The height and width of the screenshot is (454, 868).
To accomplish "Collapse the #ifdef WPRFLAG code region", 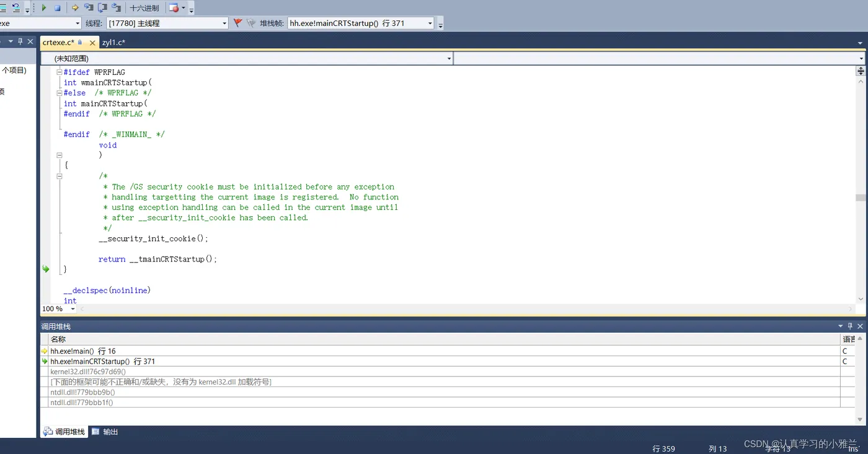I will click(x=60, y=72).
